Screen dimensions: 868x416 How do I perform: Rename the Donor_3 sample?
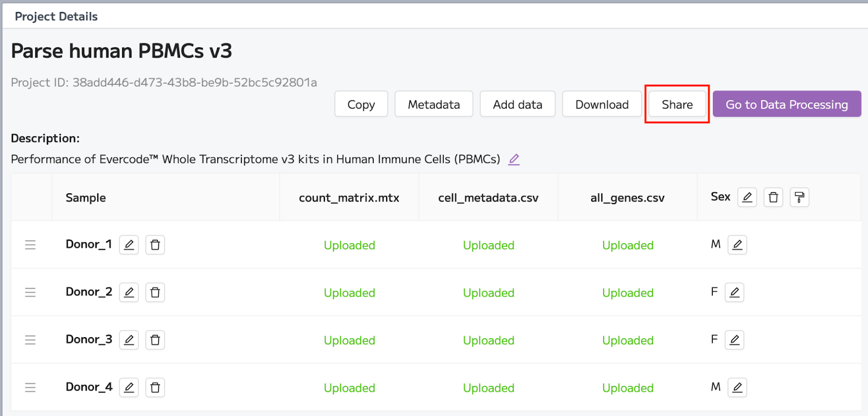(x=129, y=340)
